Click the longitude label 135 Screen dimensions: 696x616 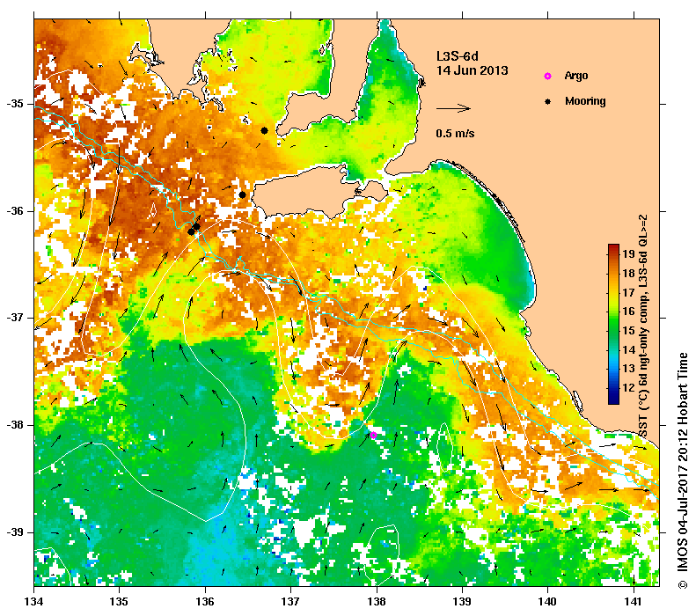point(120,602)
